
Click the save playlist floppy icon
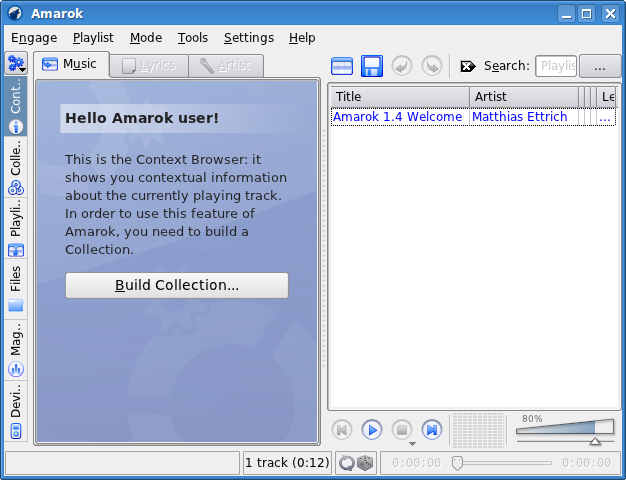tap(372, 66)
